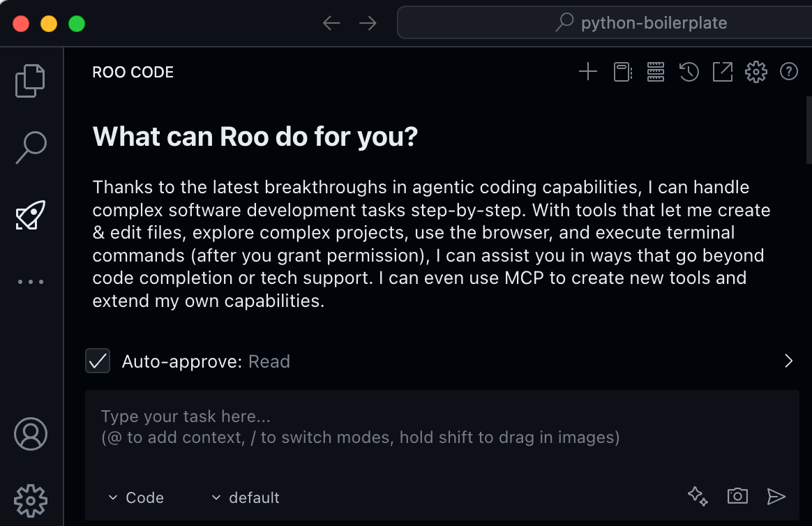
Task: Start a new task with plus icon
Action: tap(588, 72)
